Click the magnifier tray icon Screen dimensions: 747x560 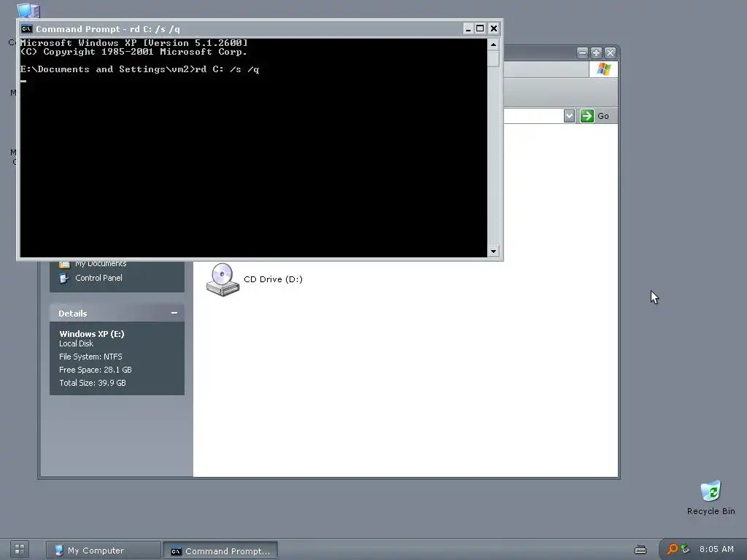pos(672,549)
